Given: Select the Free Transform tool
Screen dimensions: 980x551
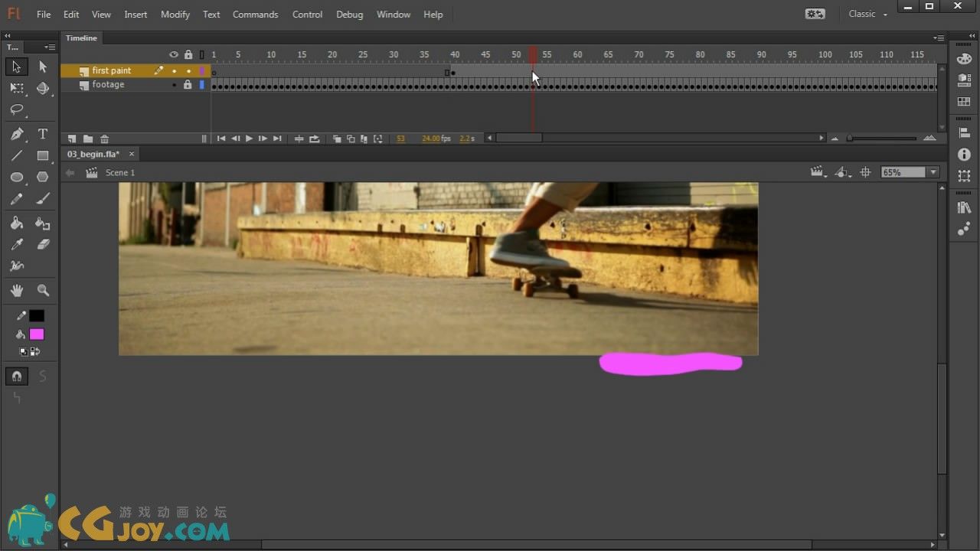Looking at the screenshot, I should click(x=16, y=89).
